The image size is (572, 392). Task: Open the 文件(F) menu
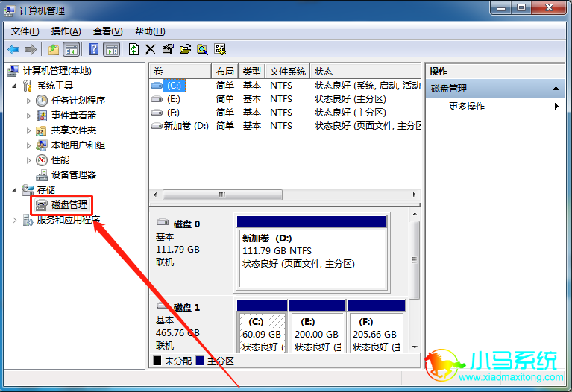(25, 31)
